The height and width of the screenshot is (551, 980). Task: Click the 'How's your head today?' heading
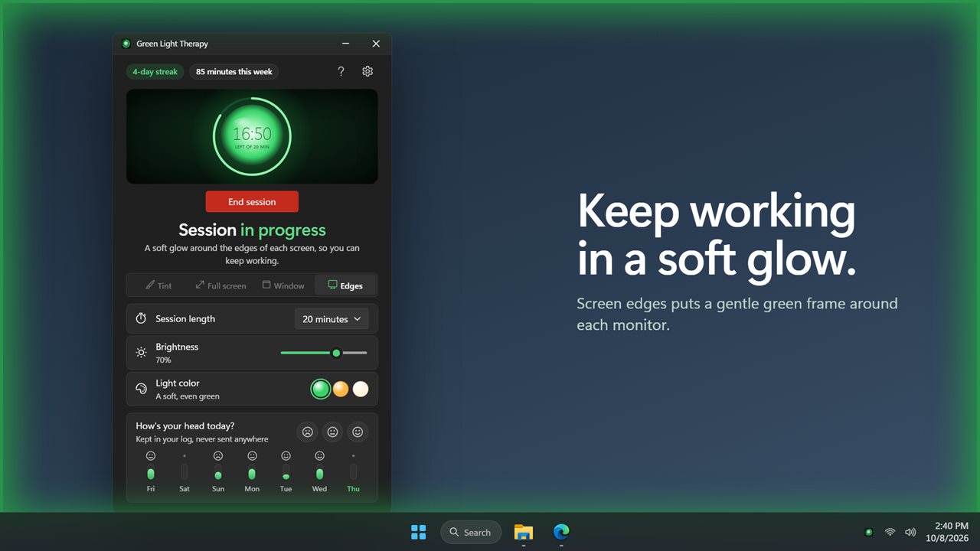[185, 425]
